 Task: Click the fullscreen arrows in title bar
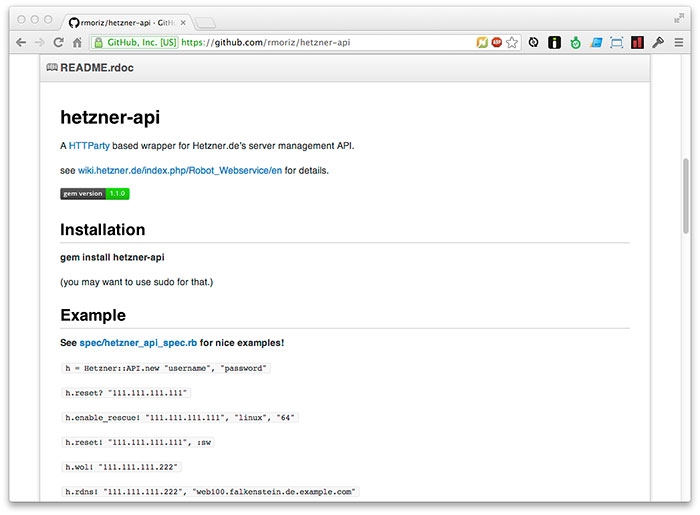point(679,18)
